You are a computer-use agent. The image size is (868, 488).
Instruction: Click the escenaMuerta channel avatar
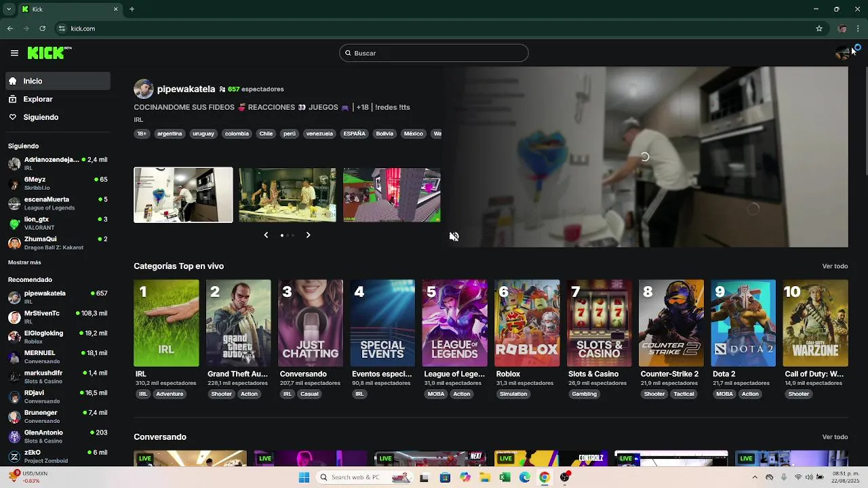[x=14, y=203]
